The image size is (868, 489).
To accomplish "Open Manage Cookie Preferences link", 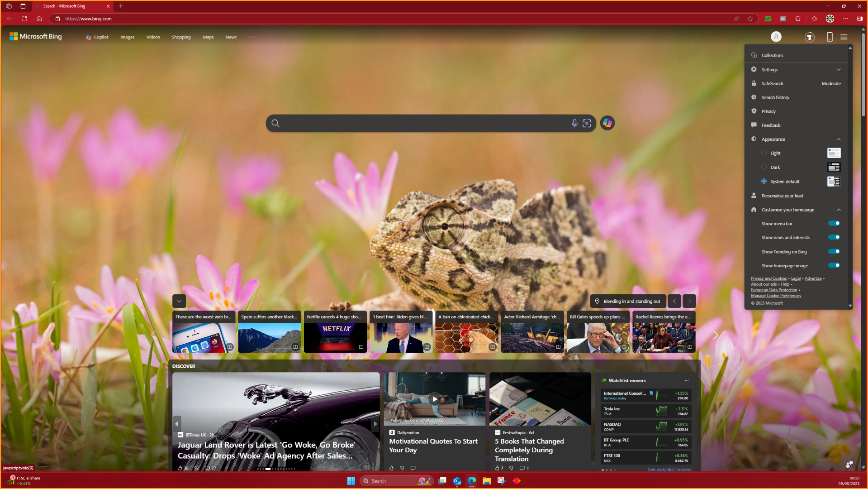I will (776, 296).
